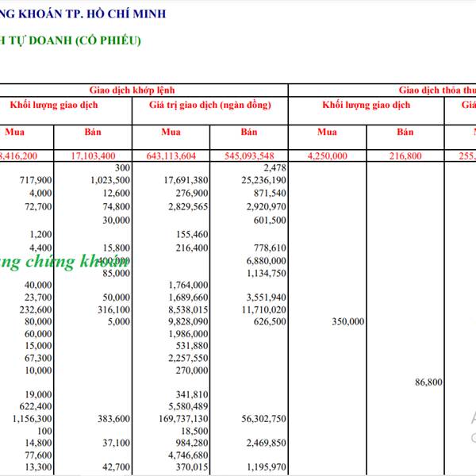The image size is (476, 476).
Task: Click the 'Giao dịch khớp lệnh' header
Action: [132, 90]
